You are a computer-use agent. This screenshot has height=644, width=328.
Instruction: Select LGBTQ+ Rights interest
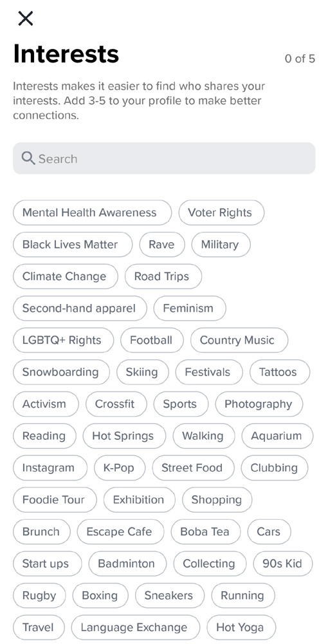pyautogui.click(x=63, y=341)
